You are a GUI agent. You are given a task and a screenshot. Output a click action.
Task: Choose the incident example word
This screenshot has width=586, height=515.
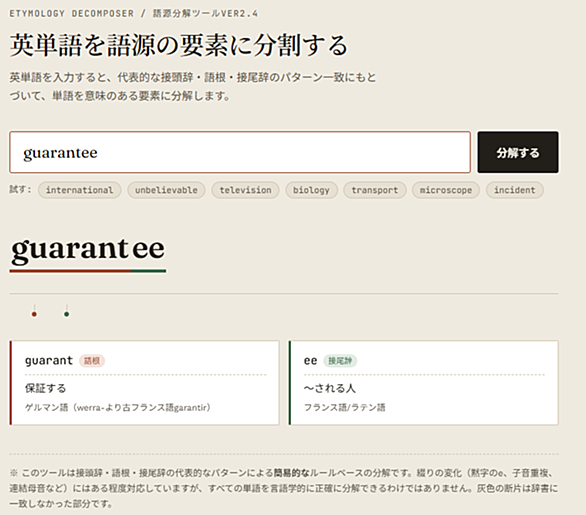pyautogui.click(x=515, y=190)
